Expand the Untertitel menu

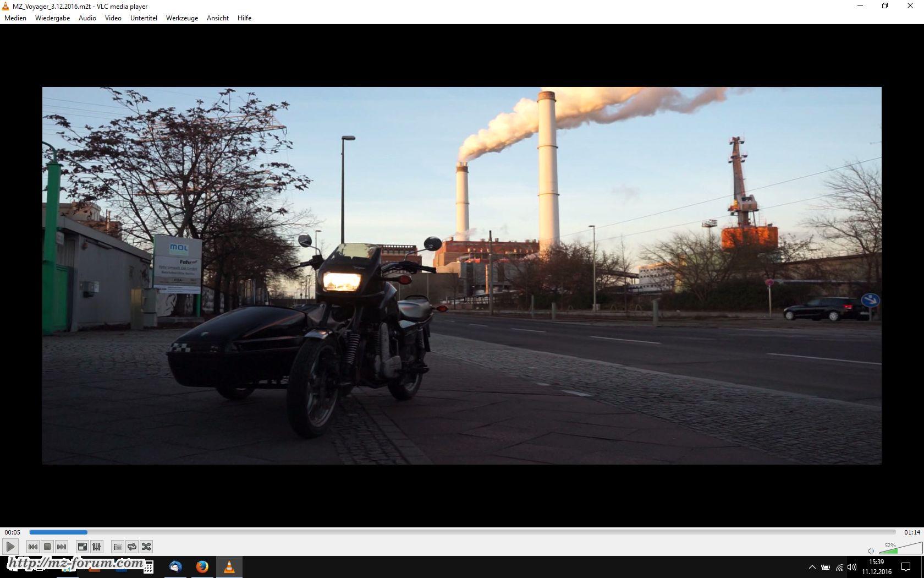coord(144,18)
